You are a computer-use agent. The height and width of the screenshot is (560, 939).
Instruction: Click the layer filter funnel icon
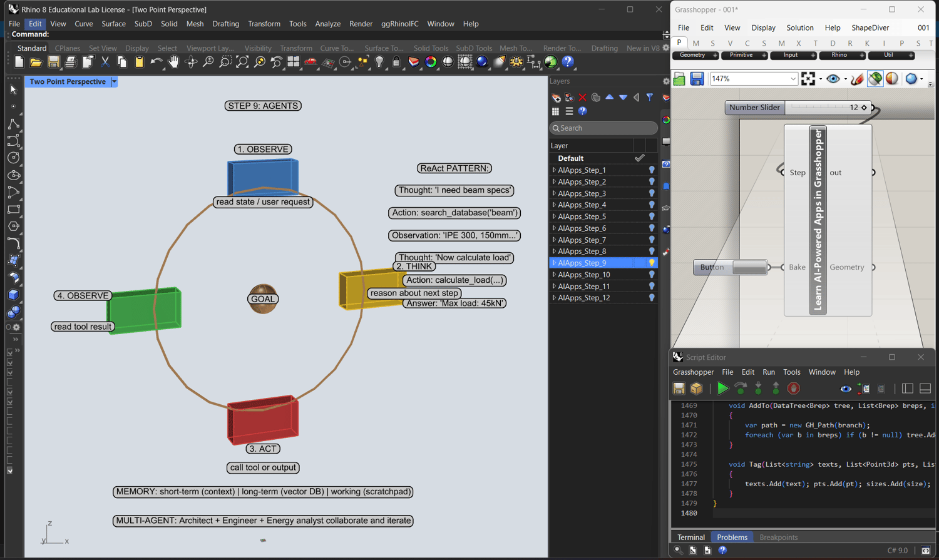(x=650, y=98)
